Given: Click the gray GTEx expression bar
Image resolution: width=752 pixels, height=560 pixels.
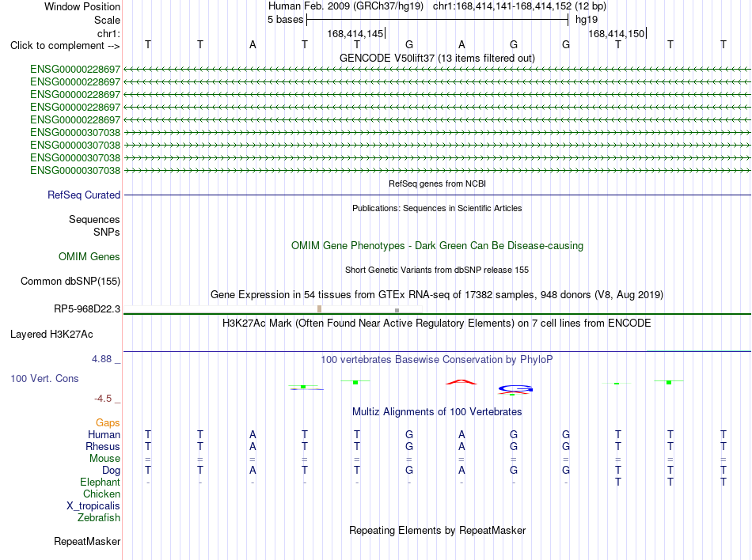Looking at the screenshot, I should pyautogui.click(x=397, y=310).
